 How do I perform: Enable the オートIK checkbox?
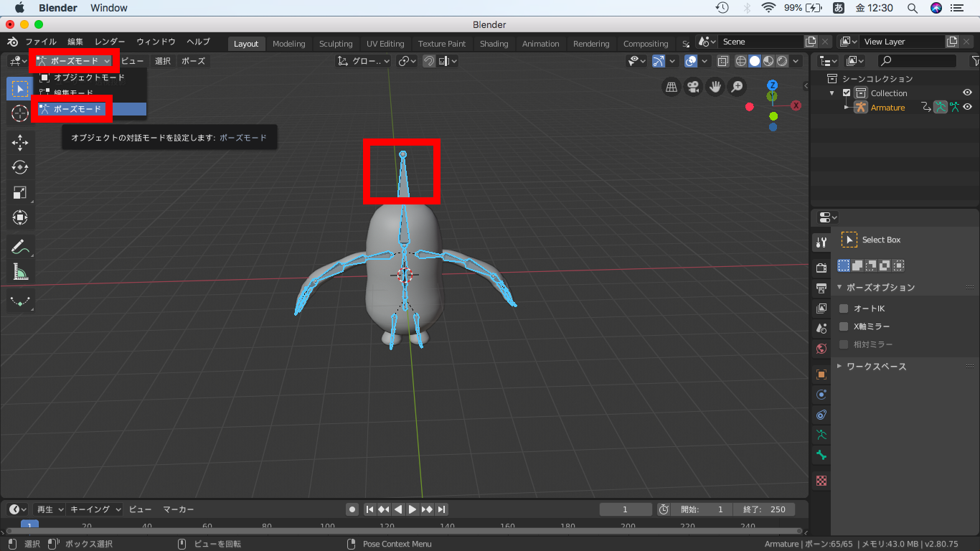[844, 309]
